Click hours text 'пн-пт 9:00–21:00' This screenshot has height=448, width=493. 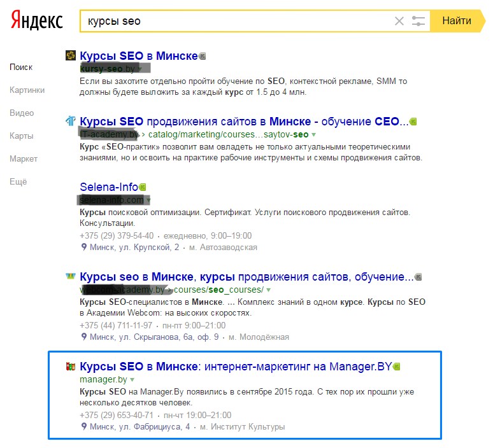(194, 325)
